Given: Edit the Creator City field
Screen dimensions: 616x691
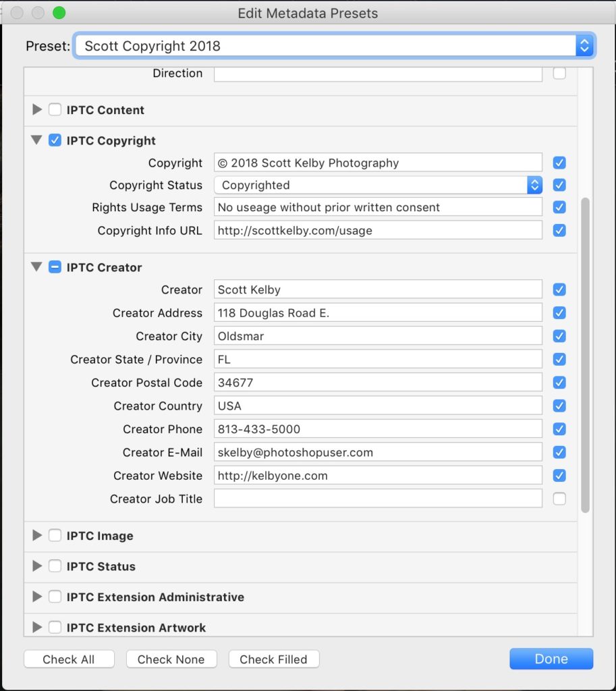Looking at the screenshot, I should (378, 336).
